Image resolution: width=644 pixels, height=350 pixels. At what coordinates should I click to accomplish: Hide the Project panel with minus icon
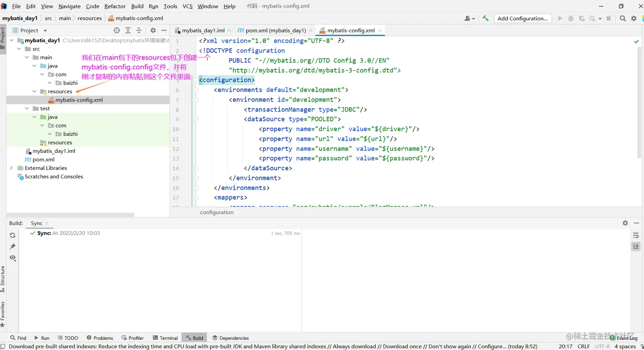pos(164,30)
